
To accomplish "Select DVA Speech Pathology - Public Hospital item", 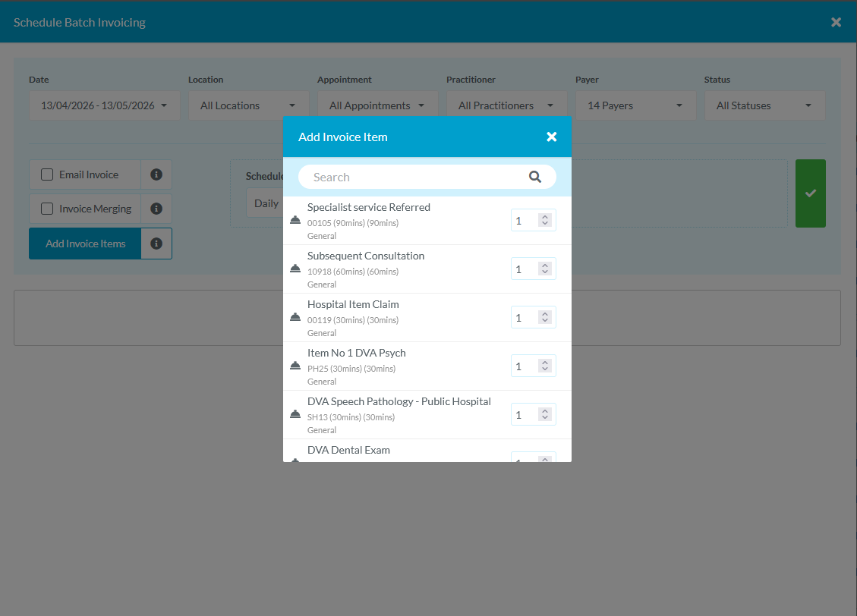I will pos(427,415).
